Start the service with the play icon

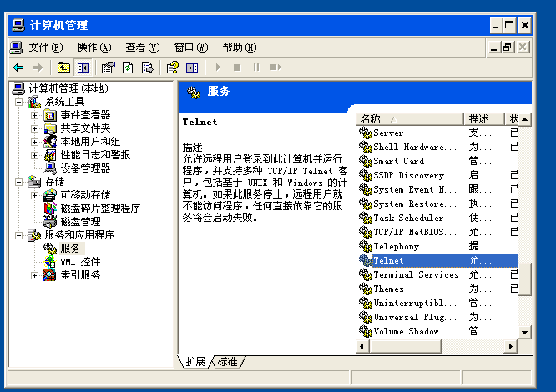(x=218, y=68)
